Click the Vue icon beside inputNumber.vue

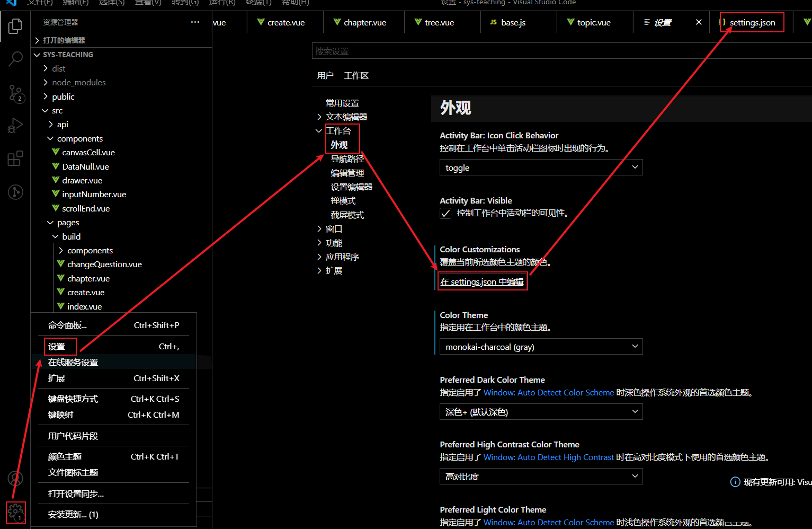(x=56, y=194)
